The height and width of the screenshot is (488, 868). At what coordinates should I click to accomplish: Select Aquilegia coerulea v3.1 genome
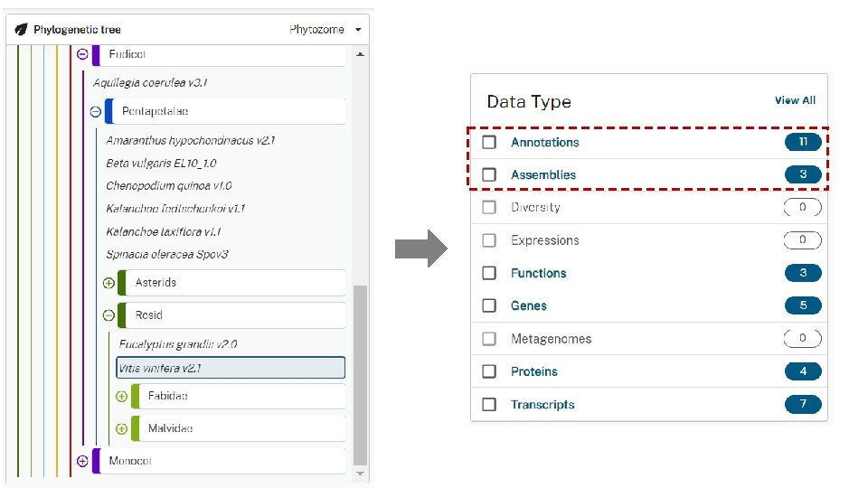pos(150,82)
